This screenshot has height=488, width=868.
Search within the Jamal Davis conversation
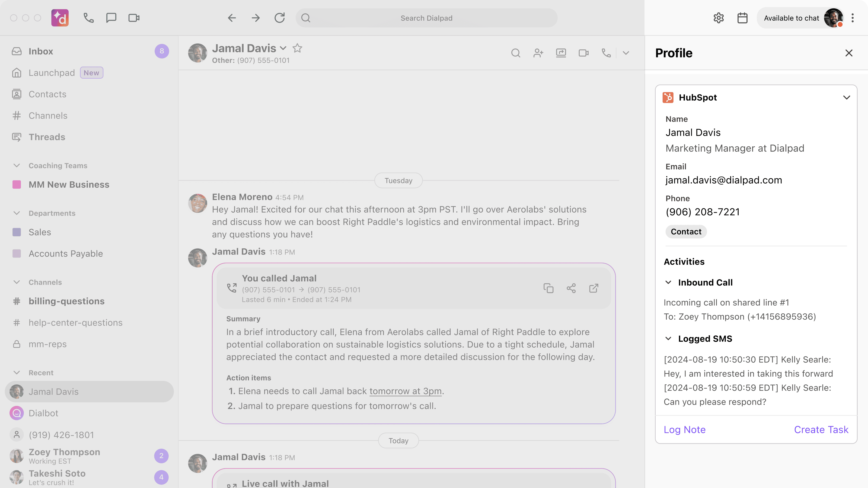point(516,53)
